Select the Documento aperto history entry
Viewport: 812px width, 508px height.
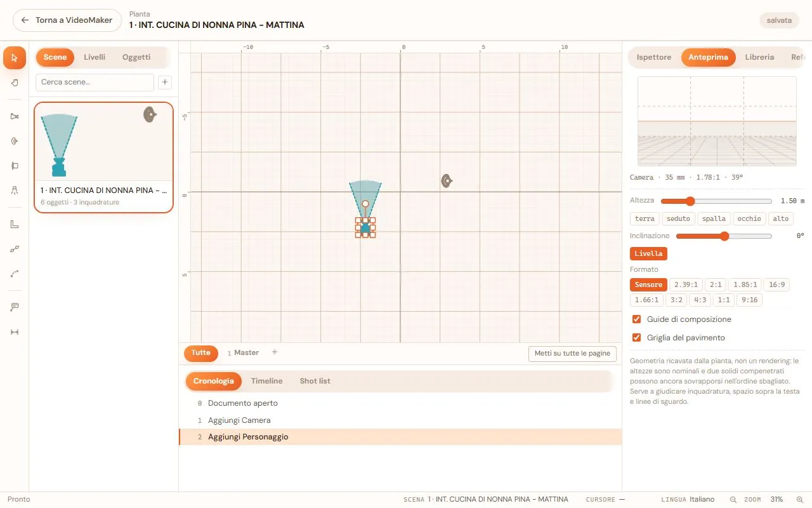tap(400, 403)
